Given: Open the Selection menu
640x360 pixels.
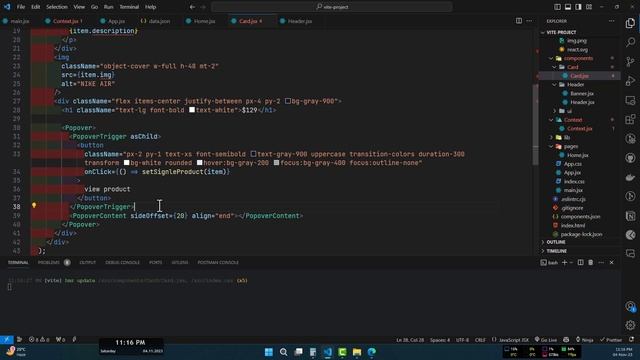Looking at the screenshot, I should click(57, 7).
